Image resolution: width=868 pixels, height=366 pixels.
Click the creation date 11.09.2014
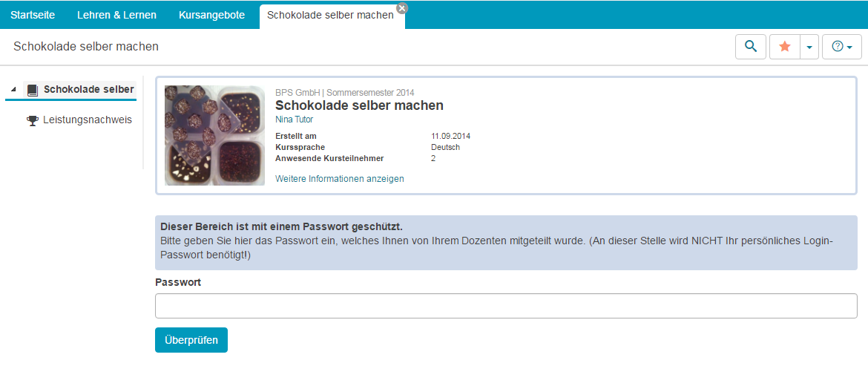[x=450, y=136]
